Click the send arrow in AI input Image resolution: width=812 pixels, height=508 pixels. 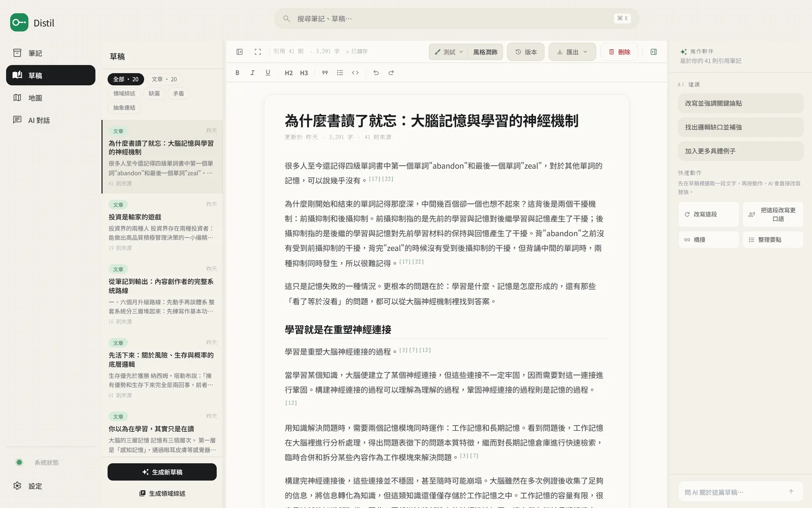pos(791,492)
